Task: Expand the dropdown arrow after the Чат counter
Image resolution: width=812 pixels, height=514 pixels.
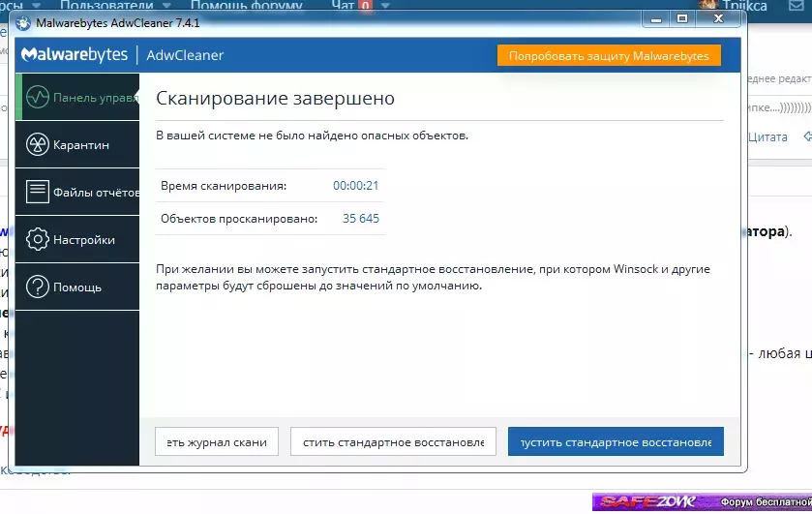Action: pyautogui.click(x=385, y=6)
